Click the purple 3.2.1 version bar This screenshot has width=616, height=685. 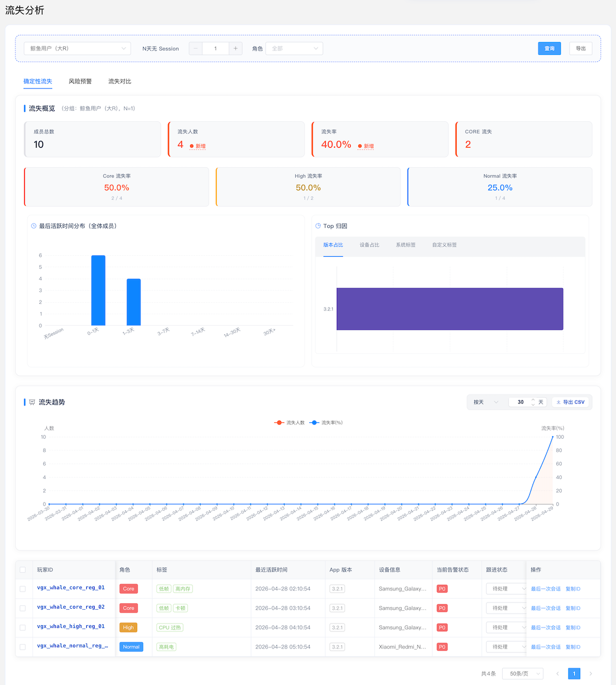(450, 309)
